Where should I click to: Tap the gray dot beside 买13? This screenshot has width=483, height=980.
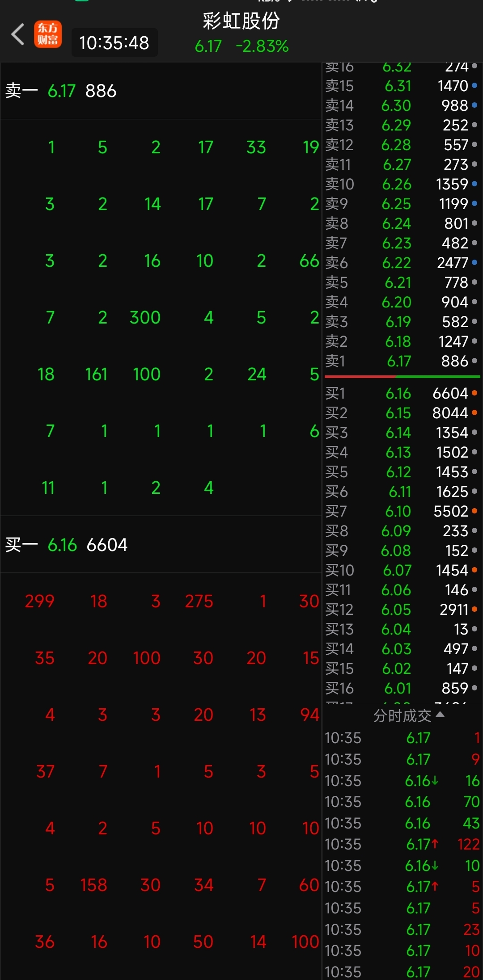pos(475,629)
